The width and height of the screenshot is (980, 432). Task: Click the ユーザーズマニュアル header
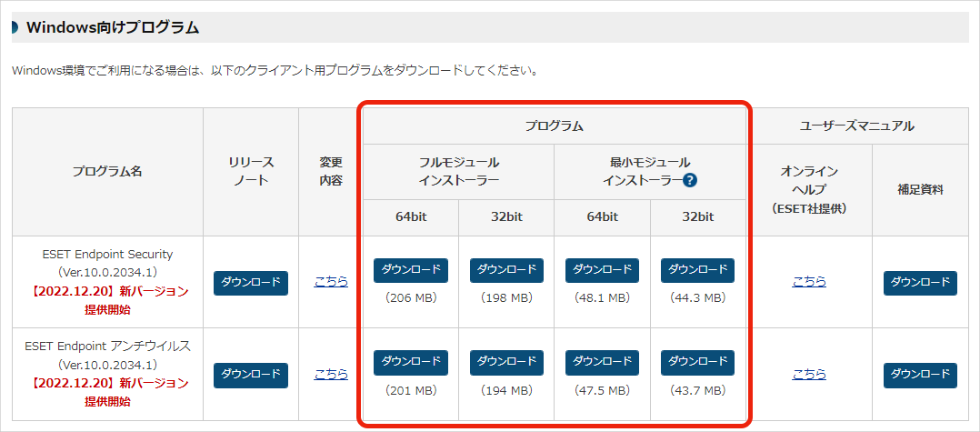(857, 126)
